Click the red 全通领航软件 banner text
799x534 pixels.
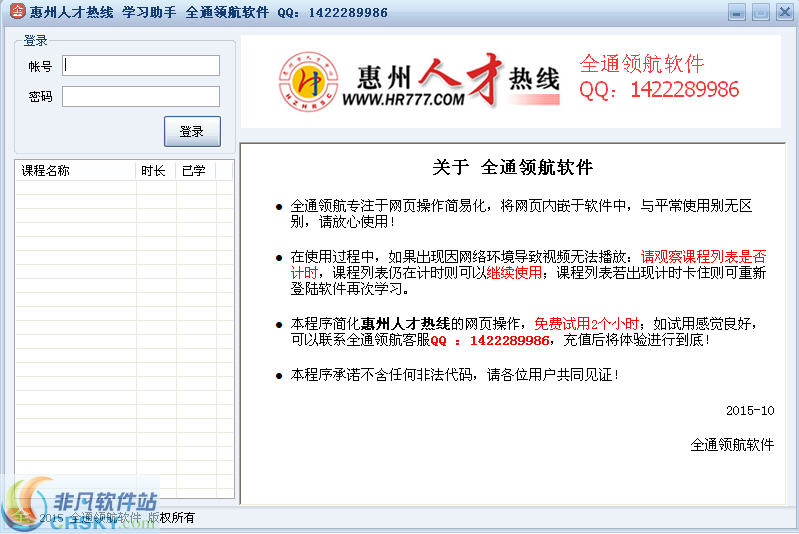pos(642,64)
